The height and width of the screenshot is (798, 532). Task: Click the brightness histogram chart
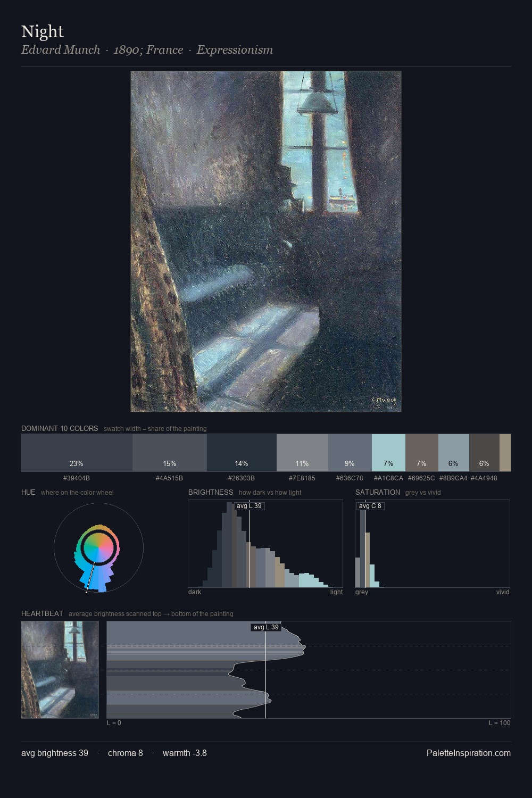[265, 544]
